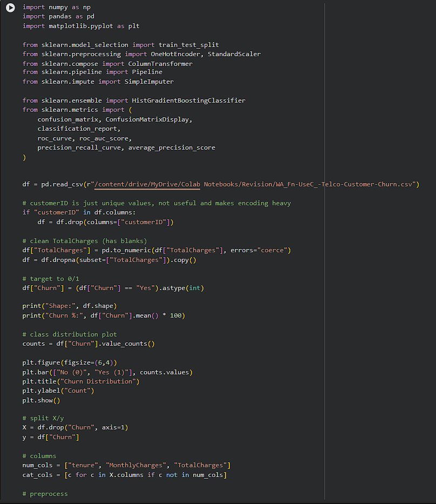
Task: Click the 'precision_recall_curve, average_precision_score' line
Action: [126, 147]
